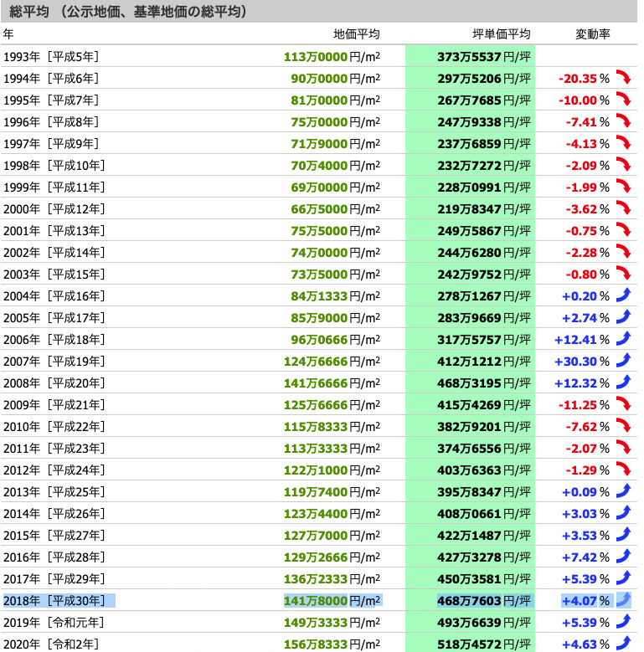Click the blue up arrow in 2019年 row
644x652 pixels.
tap(623, 622)
